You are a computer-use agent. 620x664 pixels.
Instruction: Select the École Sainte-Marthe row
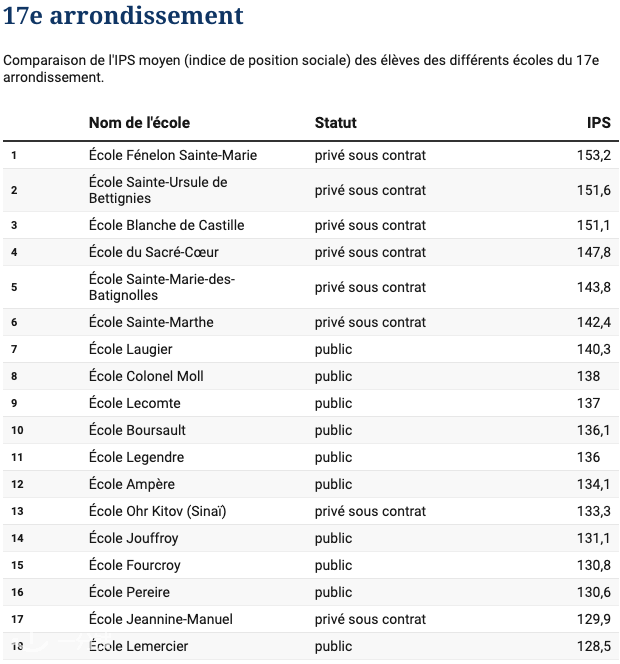[310, 322]
